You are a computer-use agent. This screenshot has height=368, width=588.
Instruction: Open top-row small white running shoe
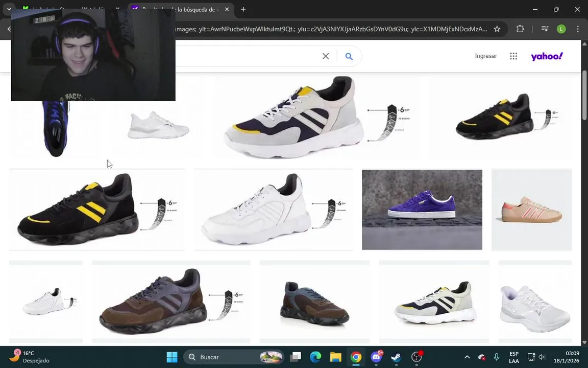coord(158,125)
